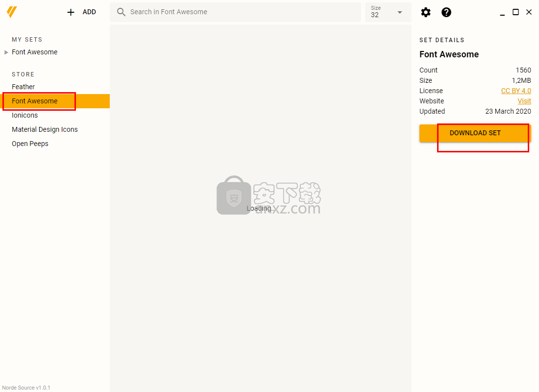Minimize the Norde Source window
The height and width of the screenshot is (392, 539).
[x=502, y=14]
